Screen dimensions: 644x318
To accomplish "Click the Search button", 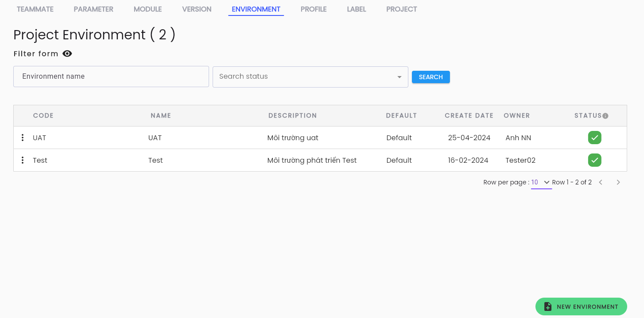I will [431, 77].
